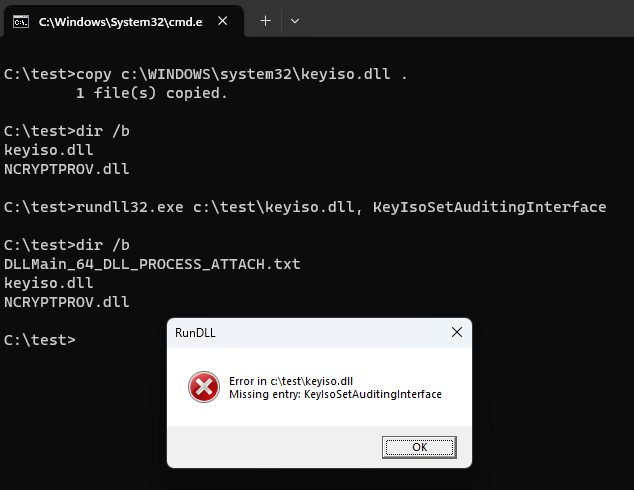The width and height of the screenshot is (634, 490).
Task: Click the rundll32.exe command line
Action: [x=305, y=207]
